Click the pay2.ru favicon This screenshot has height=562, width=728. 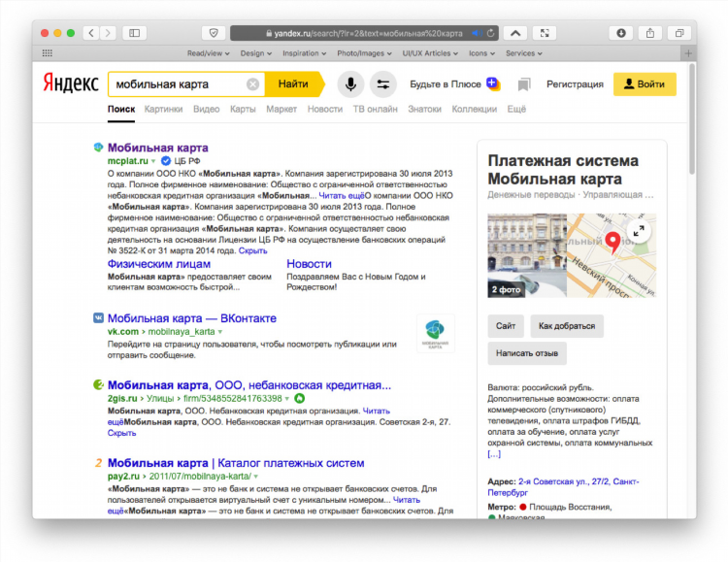click(x=98, y=463)
